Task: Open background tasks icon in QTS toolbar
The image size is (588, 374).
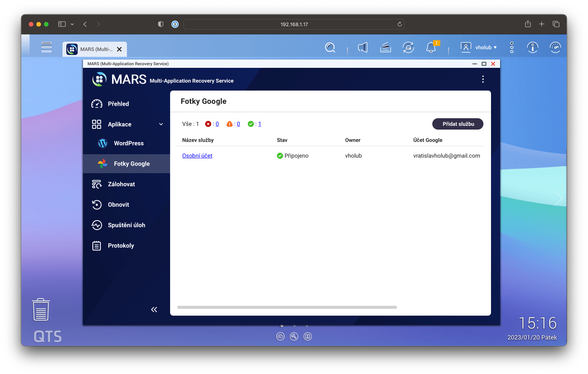Action: point(385,47)
